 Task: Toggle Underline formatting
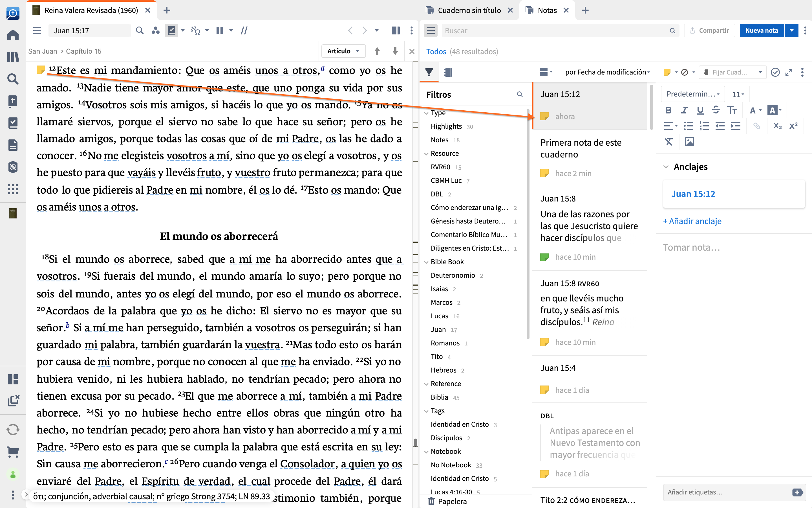coord(700,110)
